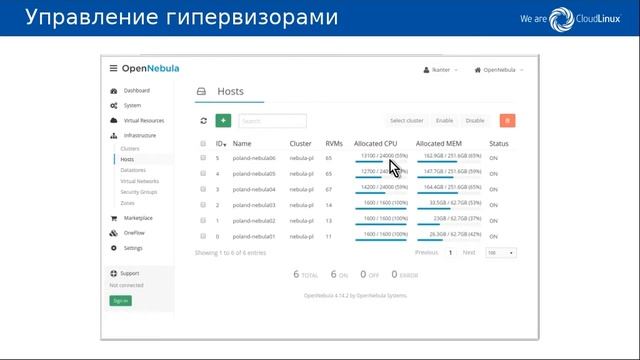
Task: Open host poland-nebula04 row name
Action: (x=254, y=189)
